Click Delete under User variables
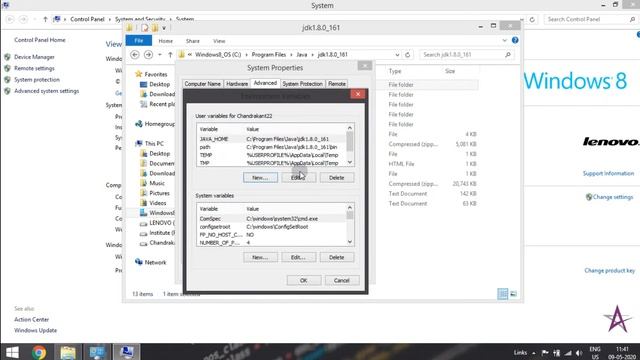 [x=337, y=178]
